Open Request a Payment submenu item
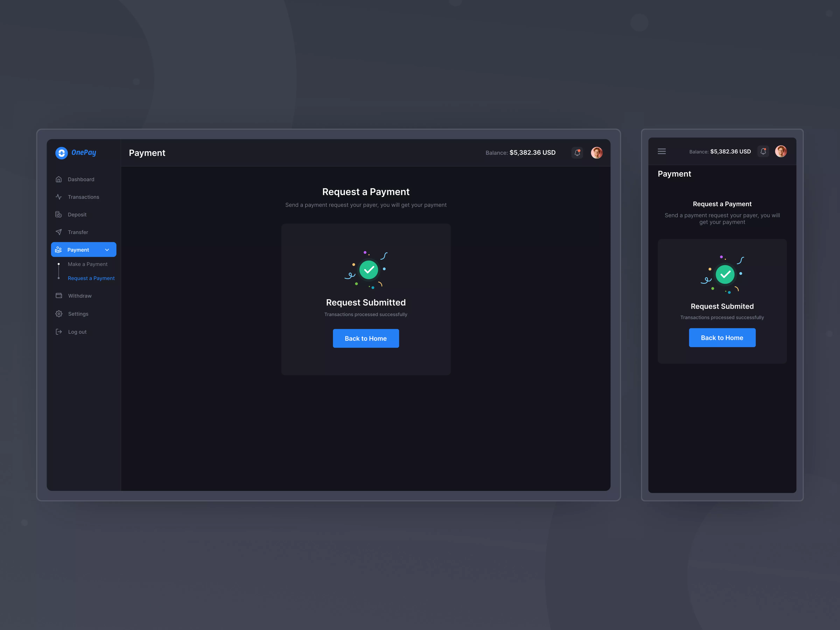 pyautogui.click(x=91, y=278)
